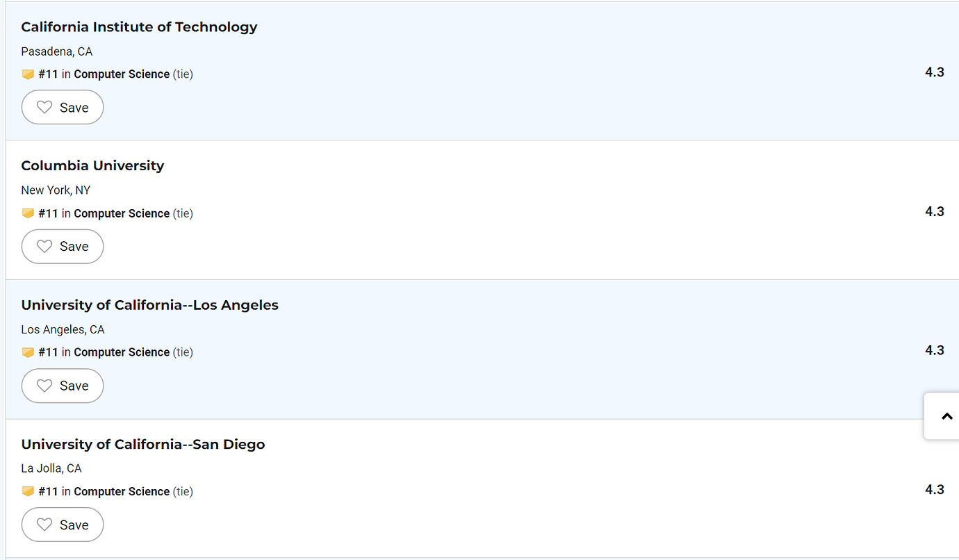
Task: Click the heart icon in UCLA's Save button
Action: [x=44, y=386]
